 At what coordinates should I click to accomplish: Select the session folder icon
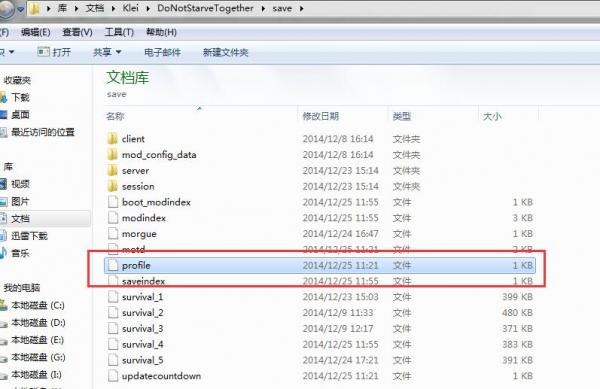click(x=112, y=186)
